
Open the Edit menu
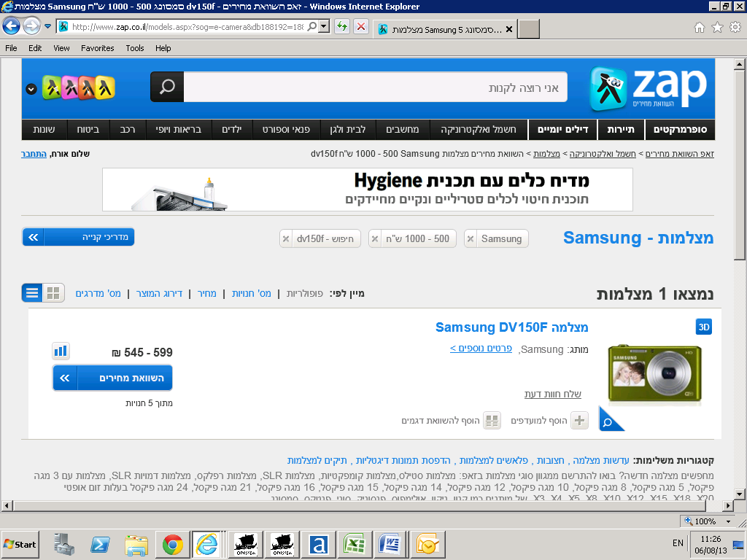(35, 48)
